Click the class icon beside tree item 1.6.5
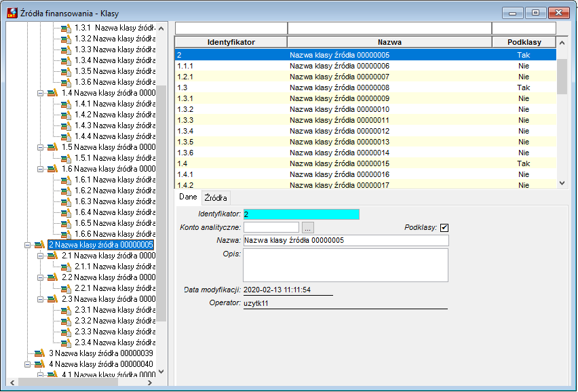The width and height of the screenshot is (578, 392). click(x=66, y=224)
